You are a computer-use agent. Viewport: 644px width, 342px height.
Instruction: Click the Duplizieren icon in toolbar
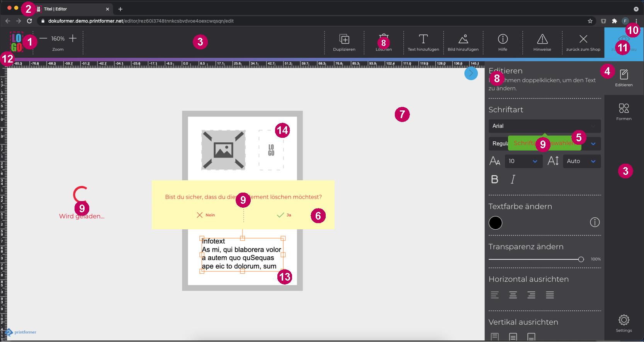pos(344,39)
